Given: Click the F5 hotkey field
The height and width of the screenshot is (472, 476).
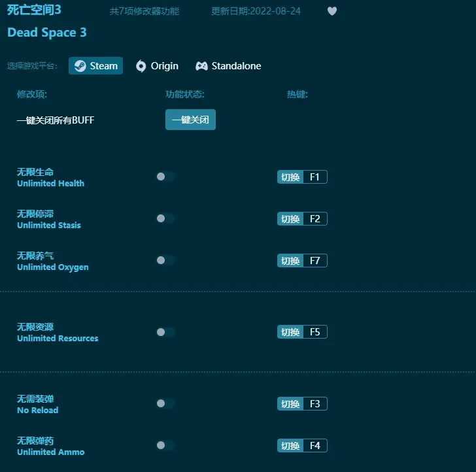Looking at the screenshot, I should pos(315,332).
